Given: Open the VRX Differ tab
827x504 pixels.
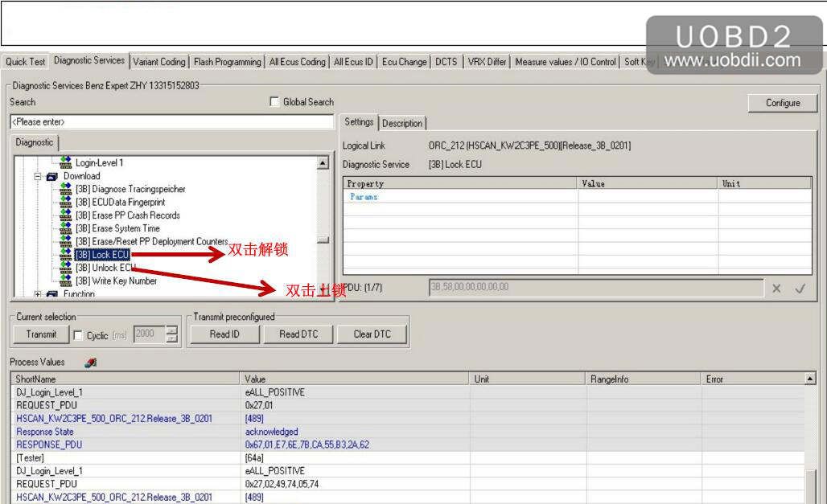Looking at the screenshot, I should point(487,62).
